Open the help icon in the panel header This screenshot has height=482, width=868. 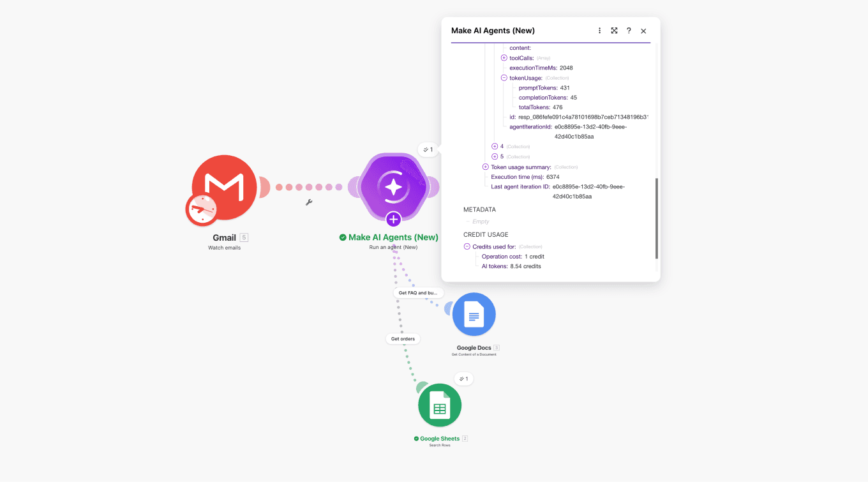coord(629,30)
